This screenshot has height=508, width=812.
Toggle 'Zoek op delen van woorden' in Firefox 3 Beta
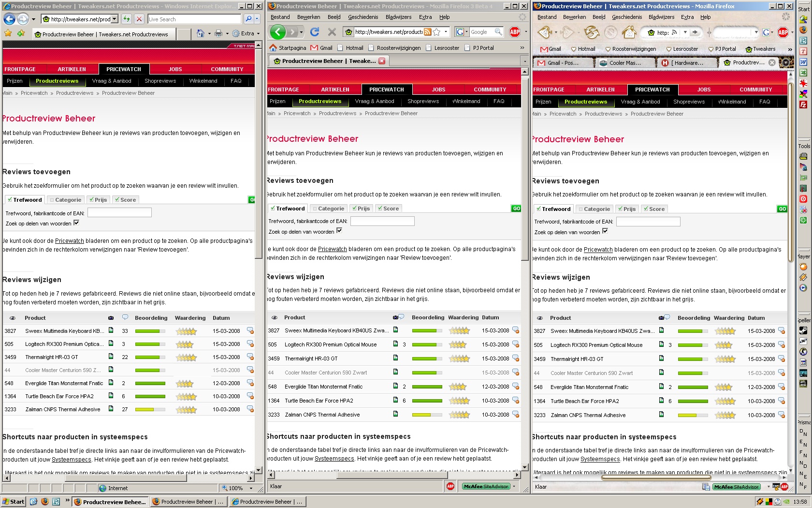click(x=339, y=231)
